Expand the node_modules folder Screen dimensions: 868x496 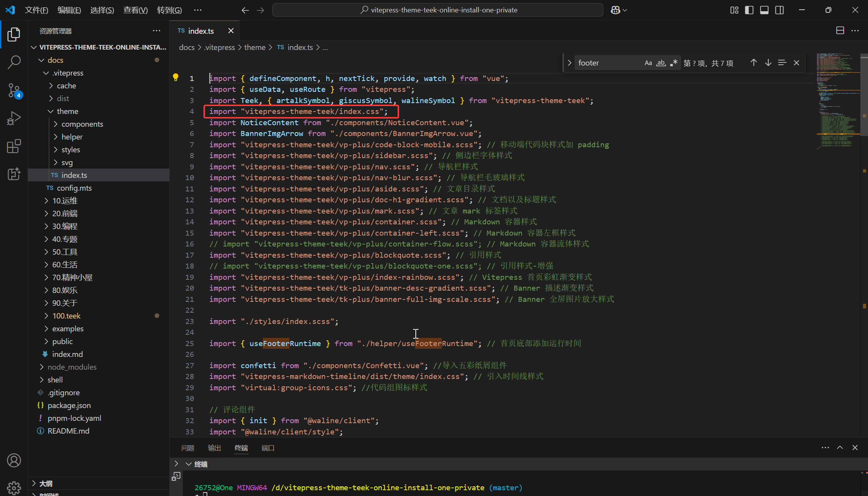[41, 367]
